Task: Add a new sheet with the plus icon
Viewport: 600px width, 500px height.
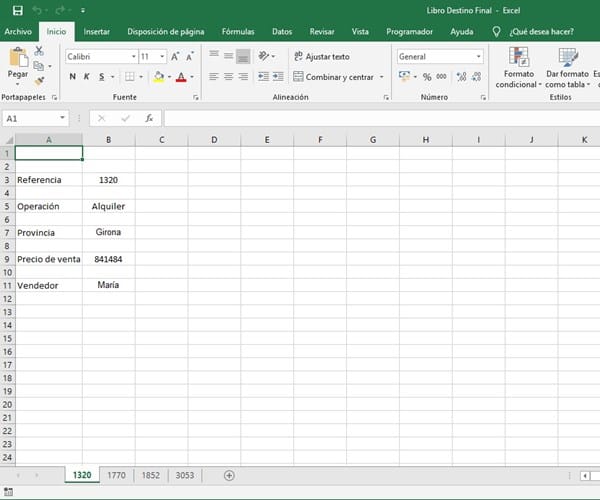Action: click(229, 475)
